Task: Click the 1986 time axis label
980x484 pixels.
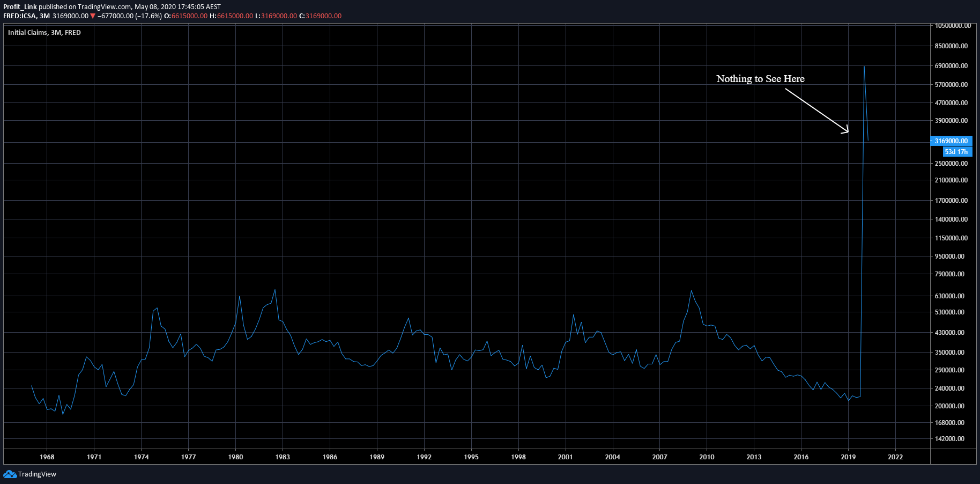Action: 330,457
